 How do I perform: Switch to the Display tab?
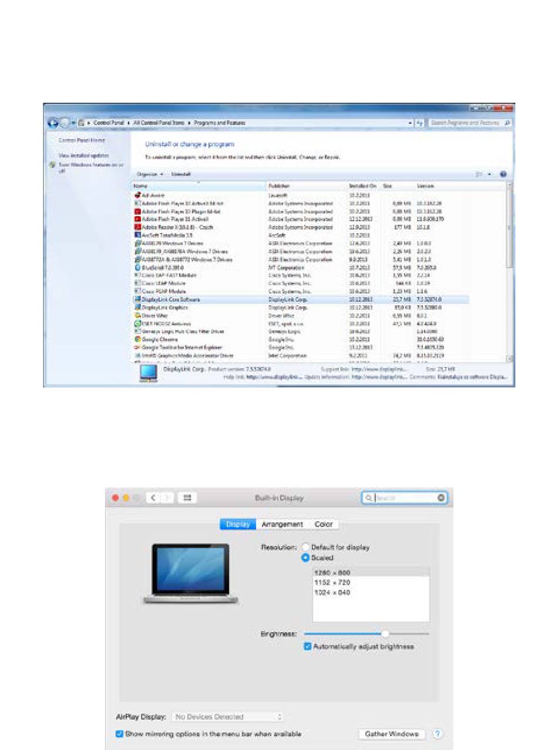(x=238, y=524)
